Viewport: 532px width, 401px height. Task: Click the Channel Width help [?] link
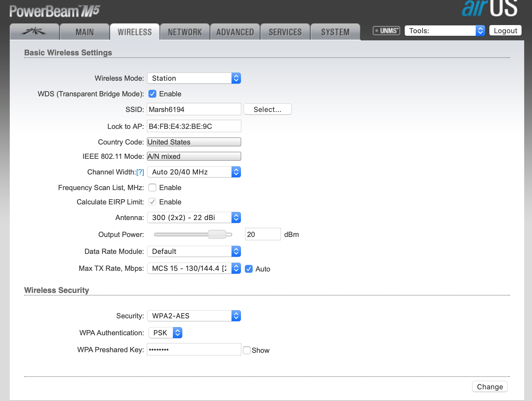click(x=140, y=172)
